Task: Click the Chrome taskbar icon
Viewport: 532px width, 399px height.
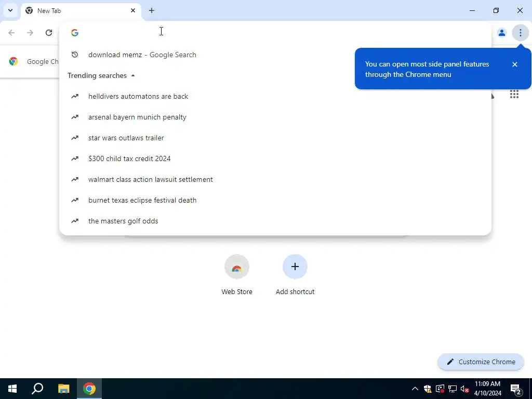Action: tap(89, 389)
